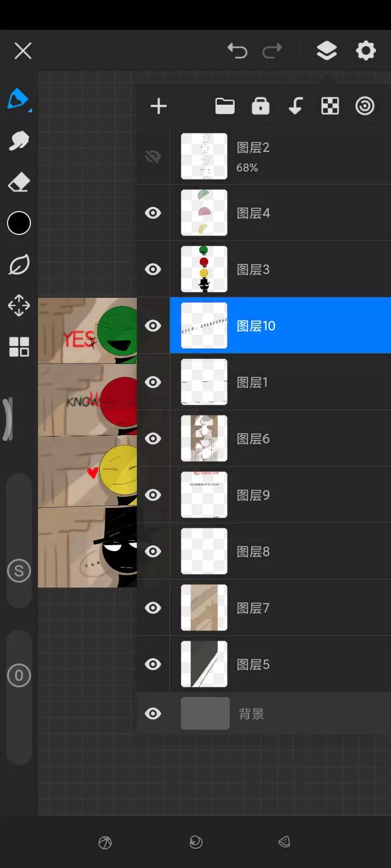Open the transform move tool

click(19, 305)
